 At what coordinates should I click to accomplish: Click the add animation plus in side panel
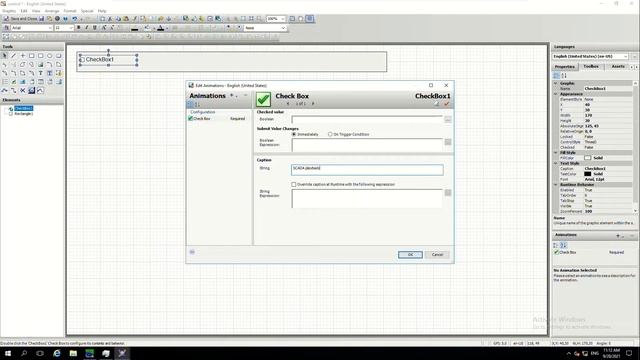[618, 236]
